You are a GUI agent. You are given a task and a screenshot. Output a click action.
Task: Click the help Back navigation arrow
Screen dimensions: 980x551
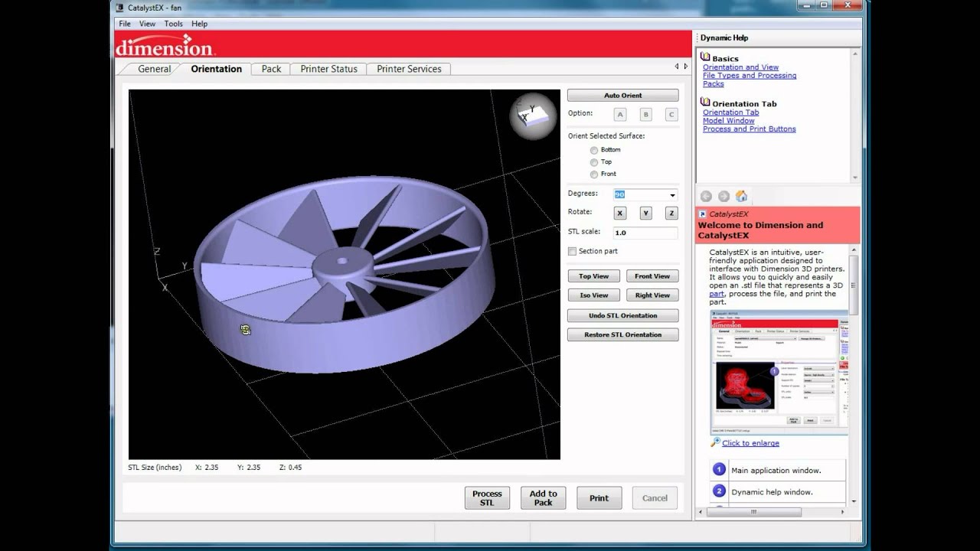[x=706, y=197]
